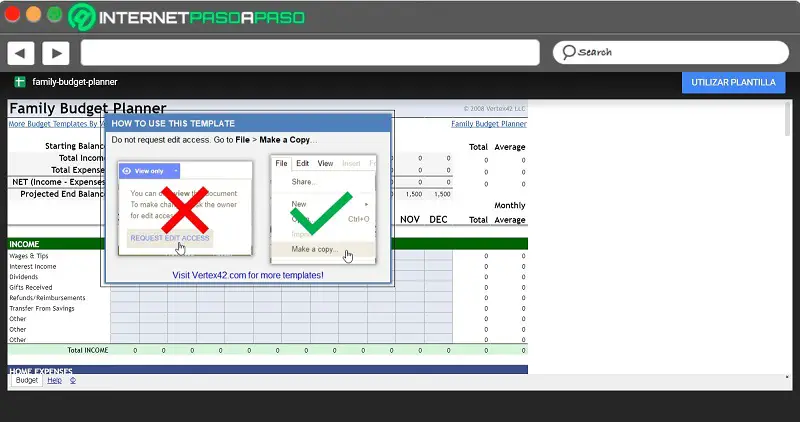Viewport: 800px width, 422px height.
Task: Select the Dividends row label
Action: tap(23, 277)
